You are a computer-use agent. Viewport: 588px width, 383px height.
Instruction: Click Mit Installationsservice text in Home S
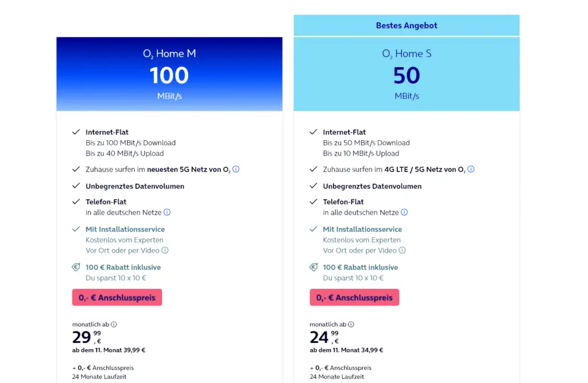point(362,229)
